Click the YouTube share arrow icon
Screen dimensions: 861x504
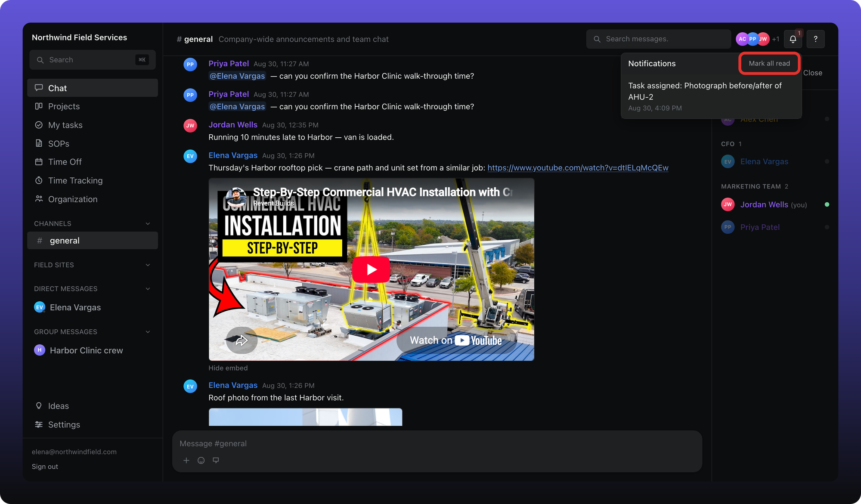tap(242, 340)
